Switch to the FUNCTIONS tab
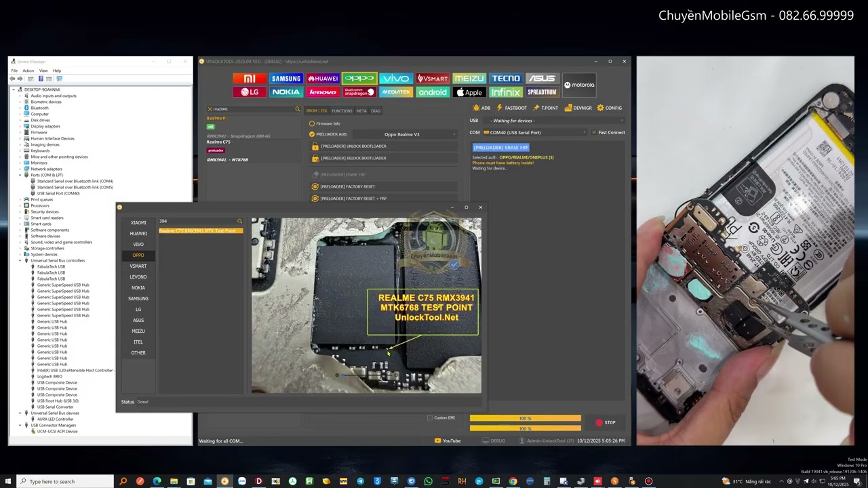Image resolution: width=868 pixels, height=488 pixels. click(342, 110)
